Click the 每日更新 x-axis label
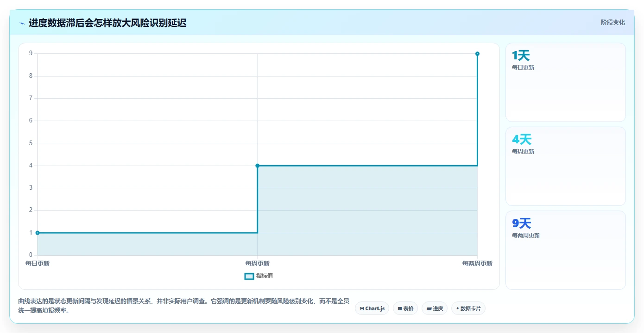The image size is (644, 333). (x=38, y=263)
